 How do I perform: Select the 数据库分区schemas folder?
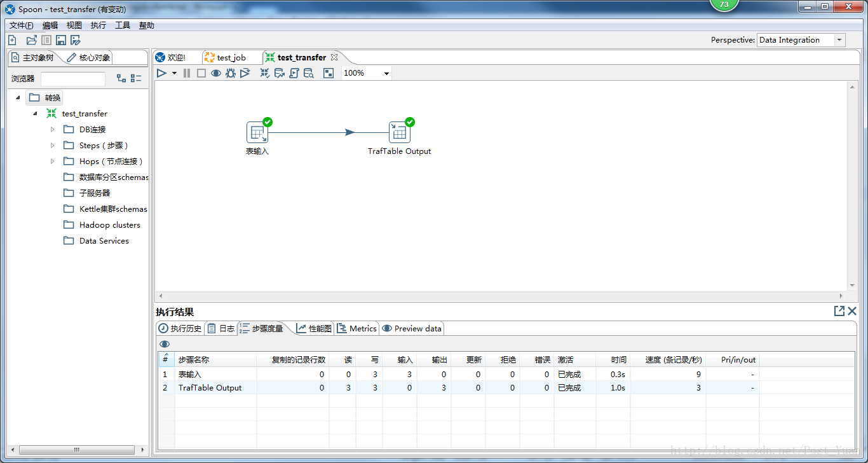[106, 177]
